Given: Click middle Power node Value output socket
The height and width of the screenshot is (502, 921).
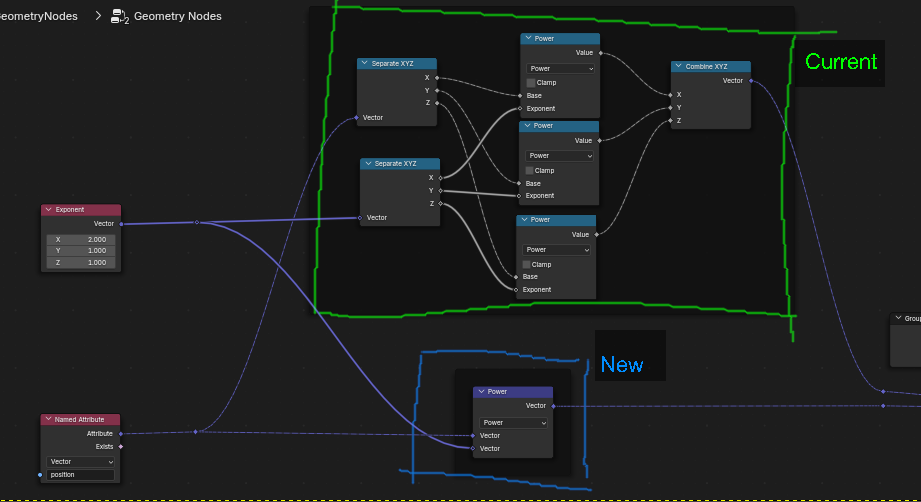Looking at the screenshot, I should (x=599, y=141).
